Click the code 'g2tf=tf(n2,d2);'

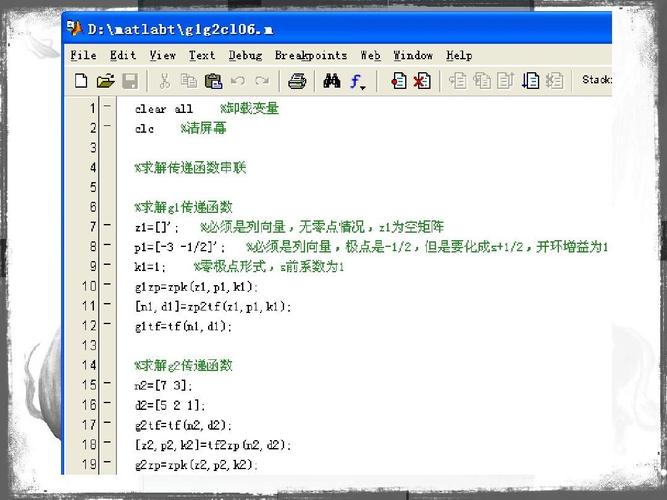click(183, 425)
